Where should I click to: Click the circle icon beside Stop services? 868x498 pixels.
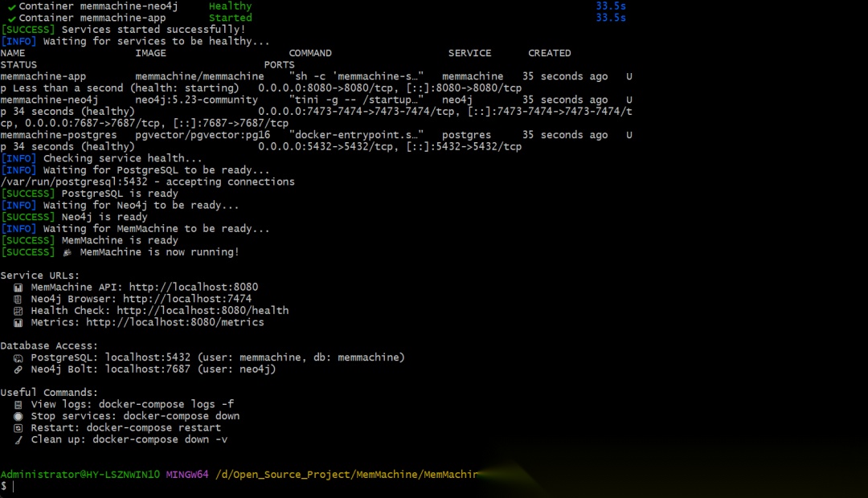pos(18,417)
